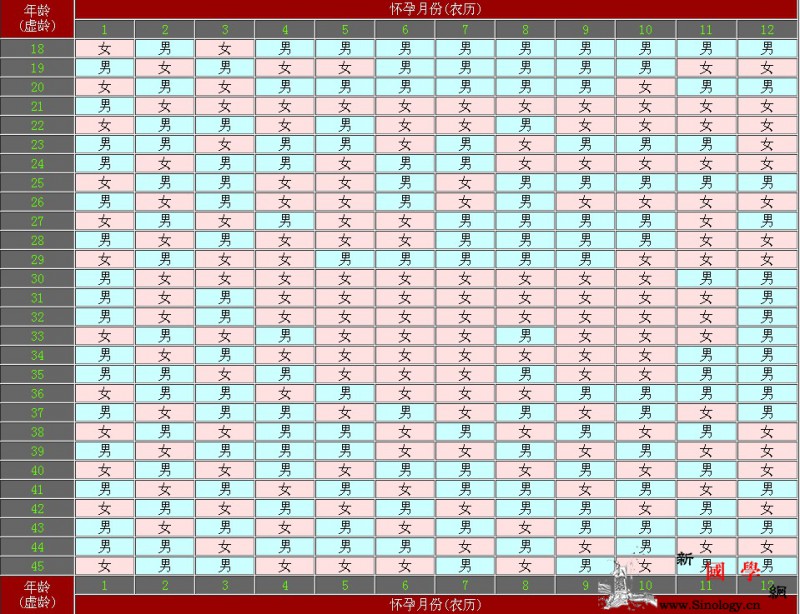Click the 男 cell at age 18, month 2

pos(165,49)
